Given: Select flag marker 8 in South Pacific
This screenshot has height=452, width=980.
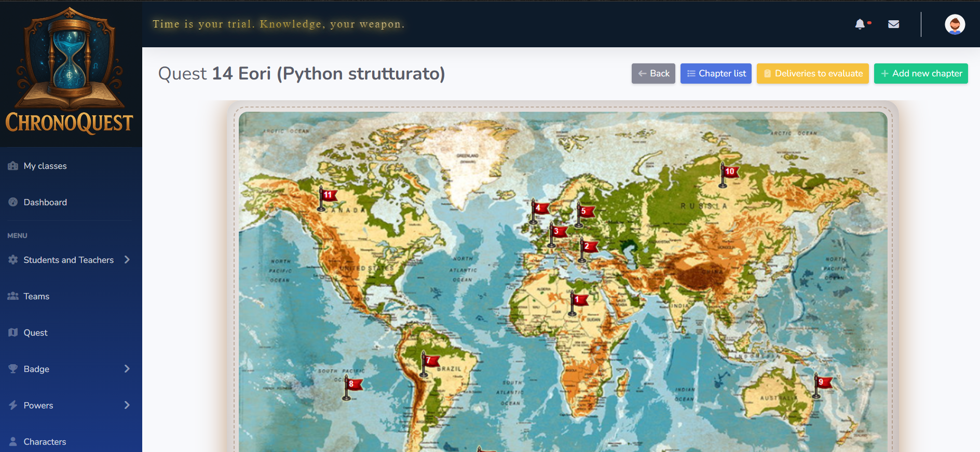Looking at the screenshot, I should pos(352,387).
